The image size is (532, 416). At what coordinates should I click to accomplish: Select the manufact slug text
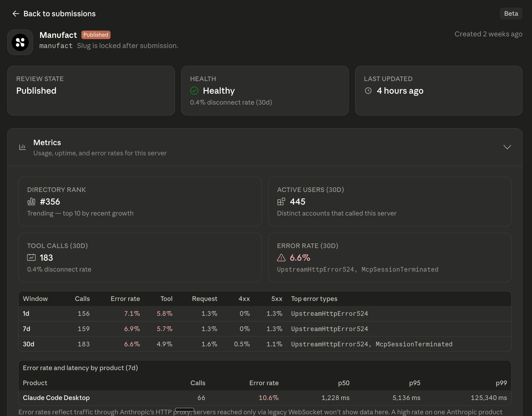[x=56, y=46]
